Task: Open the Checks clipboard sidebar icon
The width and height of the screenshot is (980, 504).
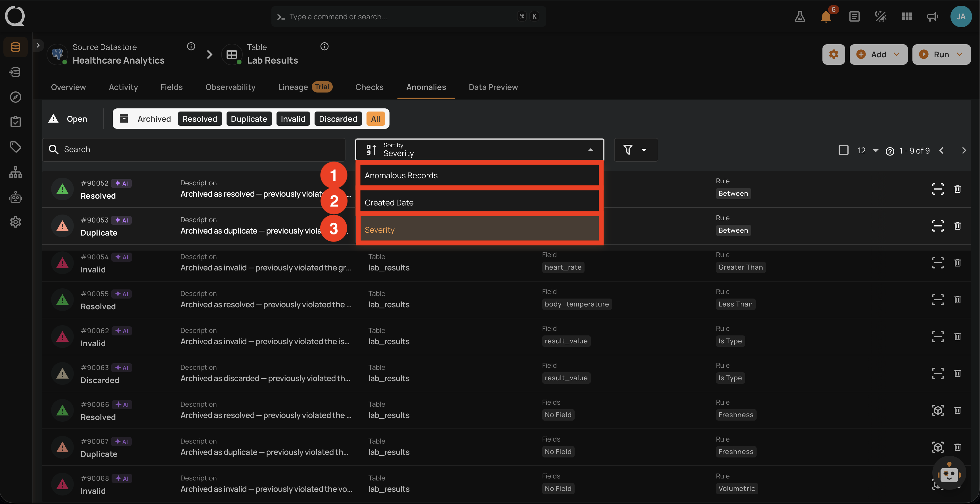Action: [15, 122]
